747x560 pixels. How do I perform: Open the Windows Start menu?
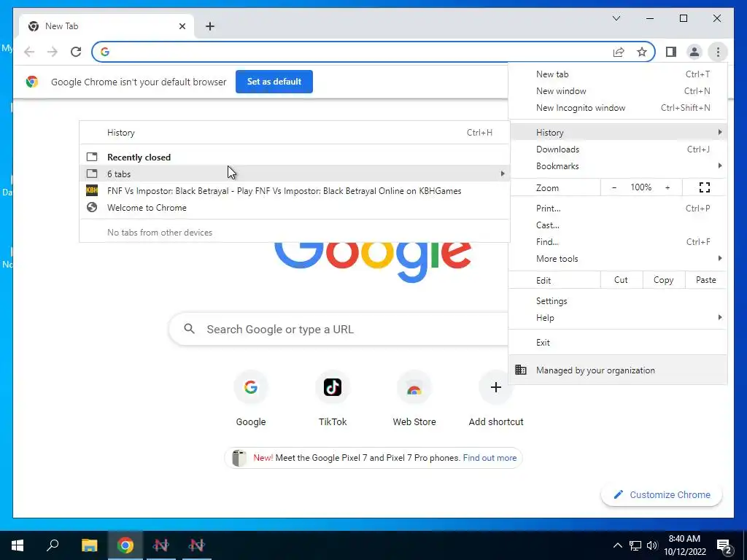click(x=18, y=545)
